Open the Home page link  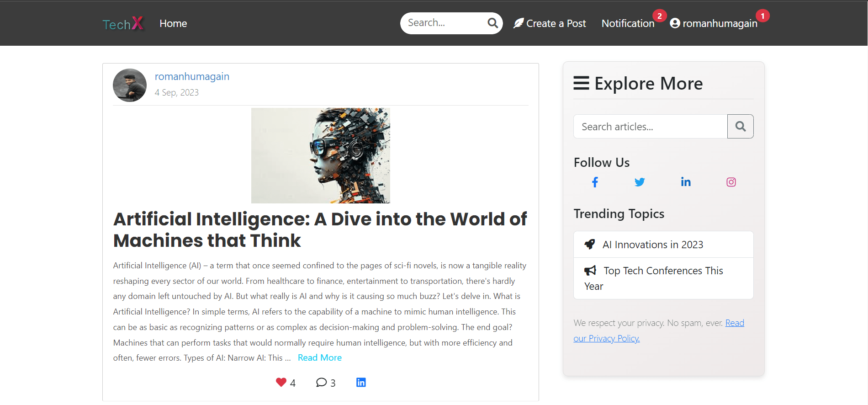click(173, 23)
